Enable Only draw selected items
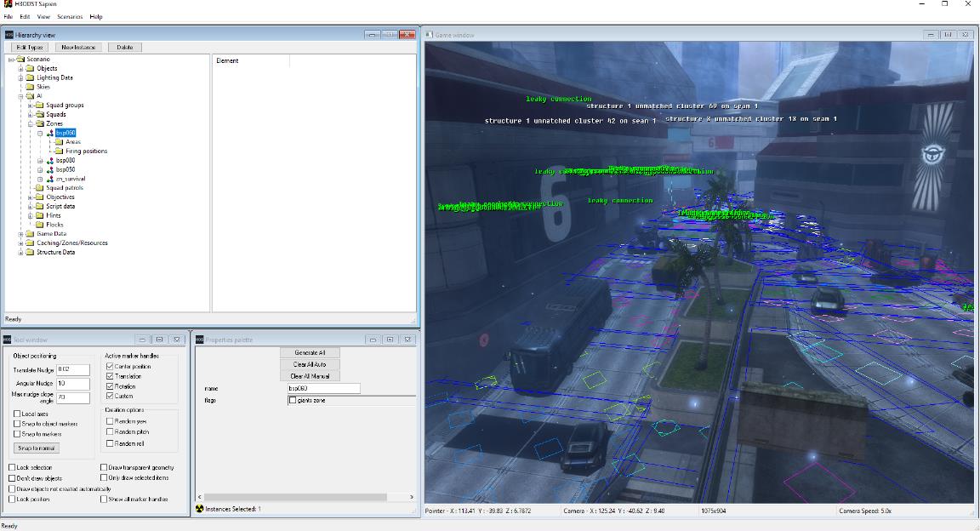The height and width of the screenshot is (531, 980). (104, 478)
